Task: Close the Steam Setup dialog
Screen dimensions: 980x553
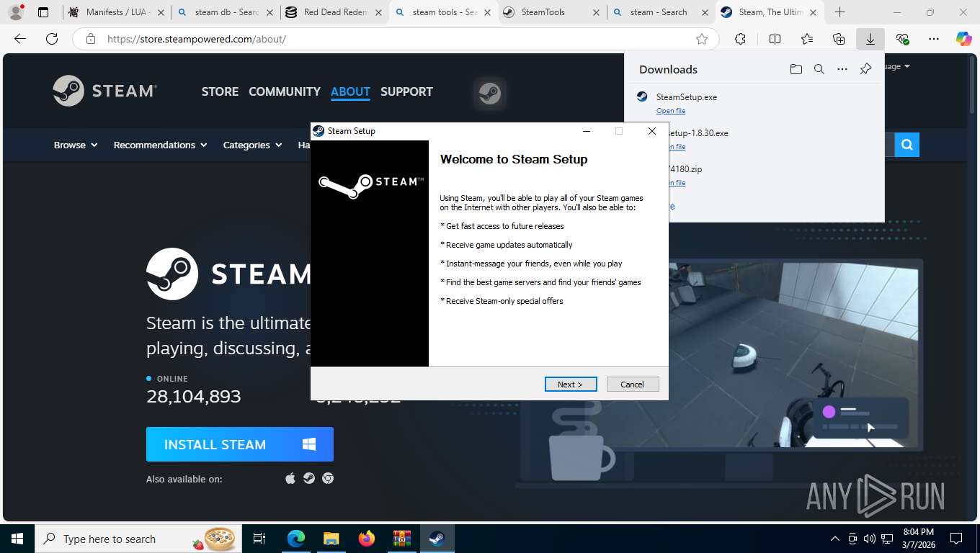Action: coord(651,131)
